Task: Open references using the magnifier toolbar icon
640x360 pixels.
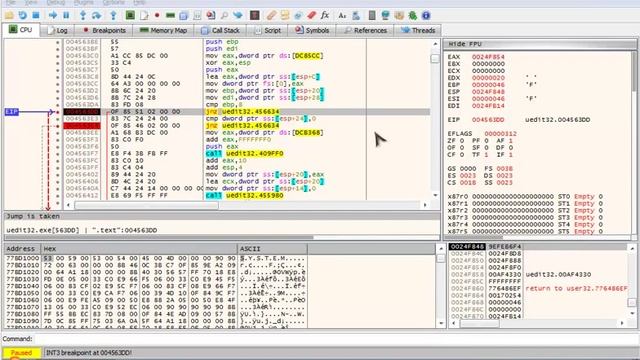Action: (224, 16)
